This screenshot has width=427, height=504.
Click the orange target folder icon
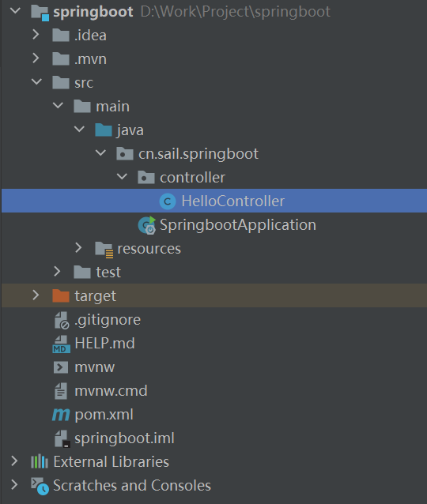point(61,295)
